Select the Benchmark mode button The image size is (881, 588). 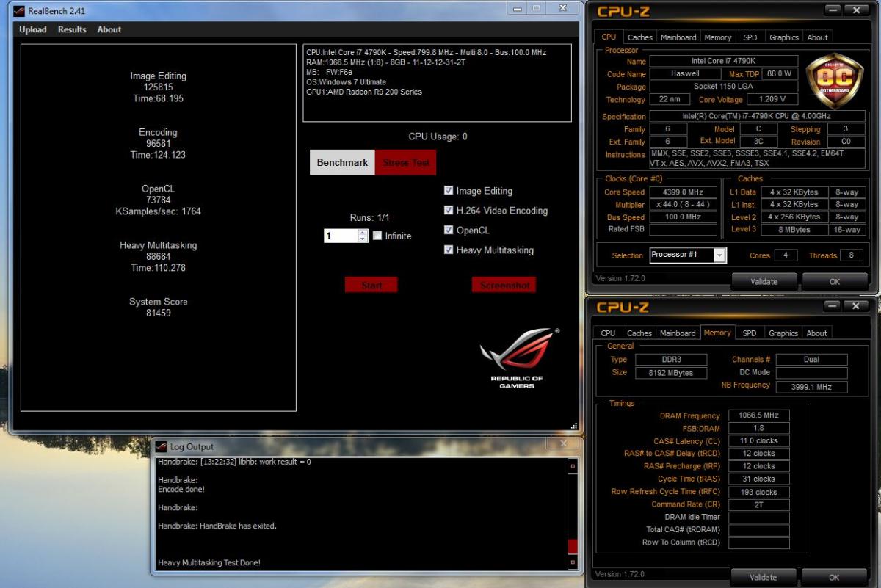click(342, 163)
